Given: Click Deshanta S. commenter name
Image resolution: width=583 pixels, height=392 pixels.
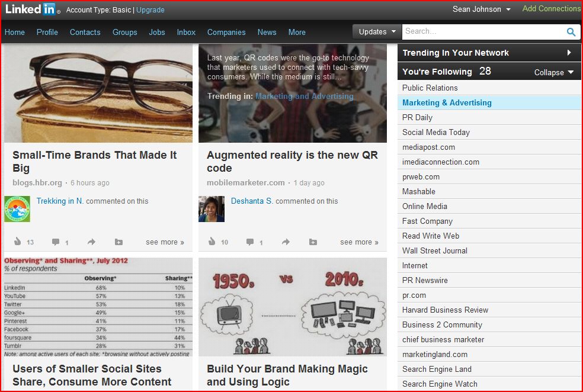Looking at the screenshot, I should [252, 201].
